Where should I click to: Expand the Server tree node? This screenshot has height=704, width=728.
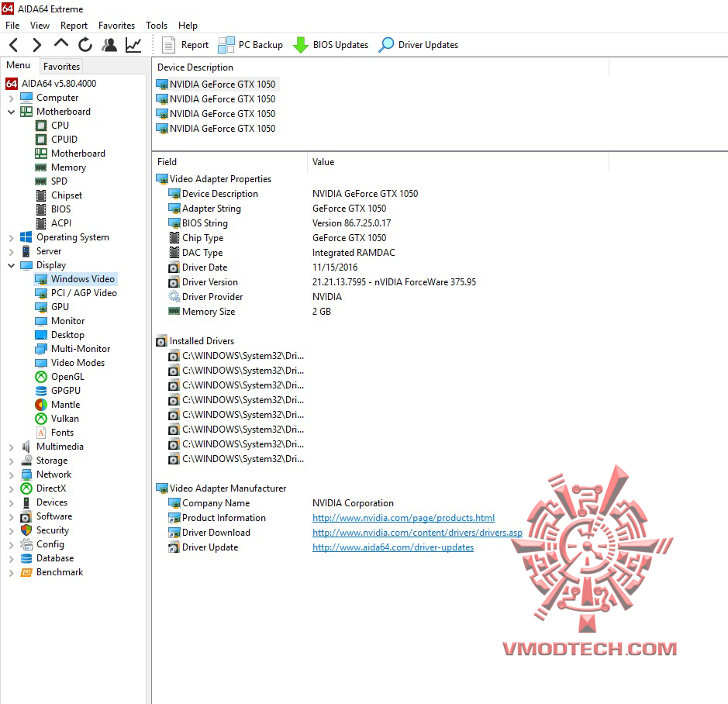11,252
